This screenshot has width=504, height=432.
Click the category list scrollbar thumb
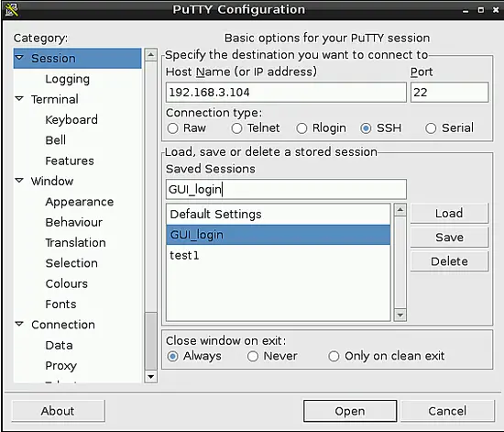point(151,341)
